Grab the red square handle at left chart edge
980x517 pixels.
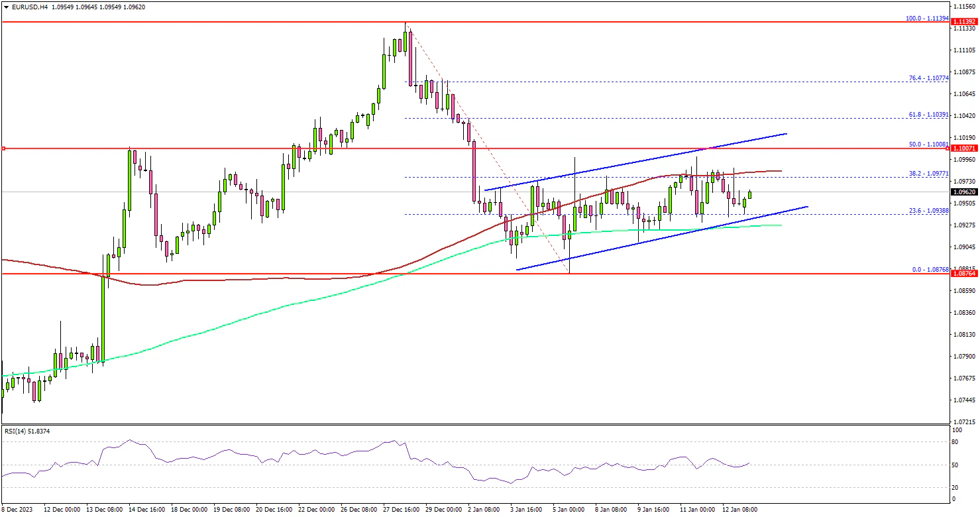(x=3, y=148)
